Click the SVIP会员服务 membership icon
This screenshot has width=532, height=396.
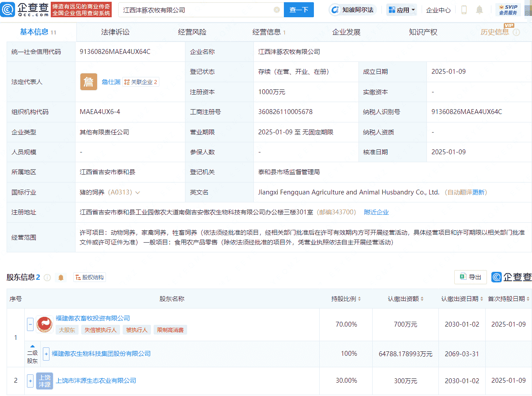tap(509, 9)
